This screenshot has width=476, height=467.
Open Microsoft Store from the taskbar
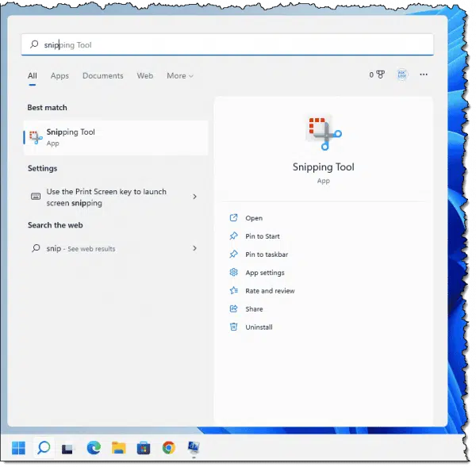144,448
